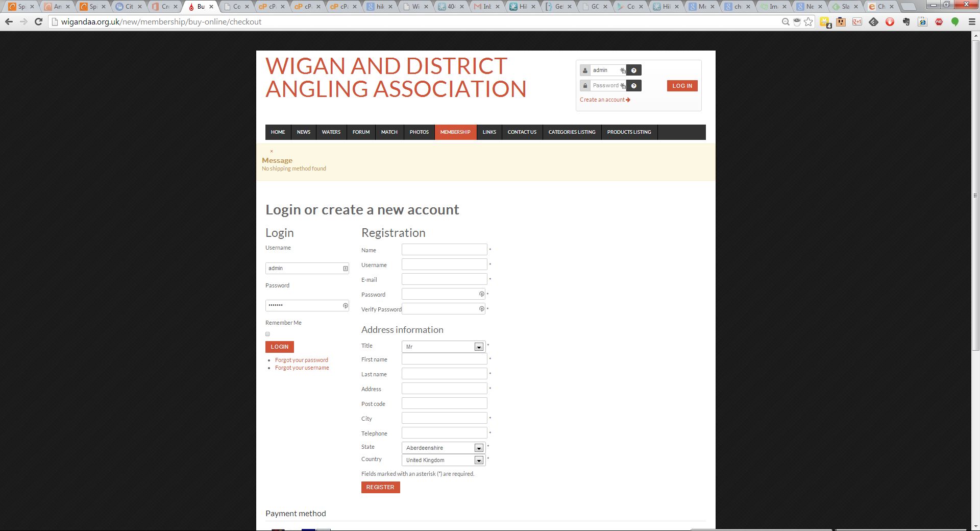The width and height of the screenshot is (980, 531).
Task: Open the HOME menu item
Action: click(x=278, y=132)
